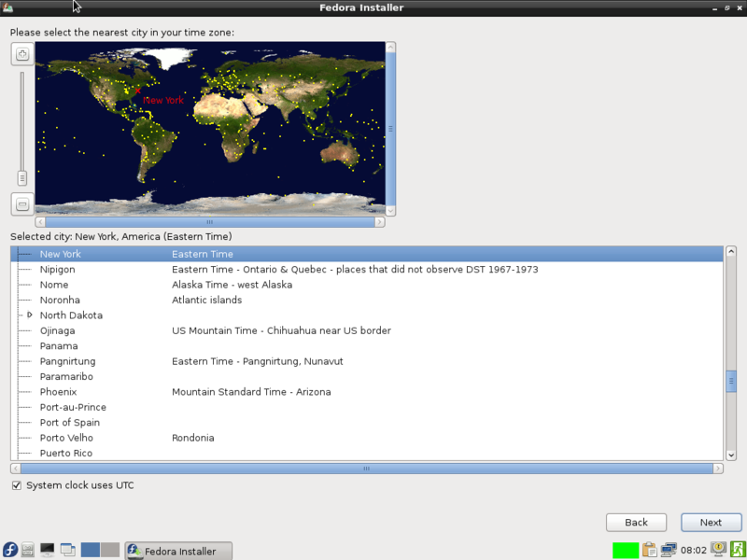The width and height of the screenshot is (747, 560).
Task: Click map horizontal scrollbar left arrow
Action: coord(40,222)
